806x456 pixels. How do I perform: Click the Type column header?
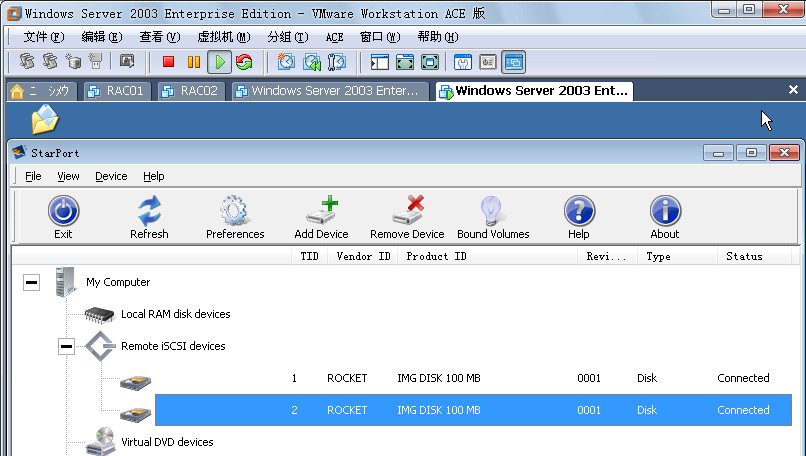click(x=677, y=256)
